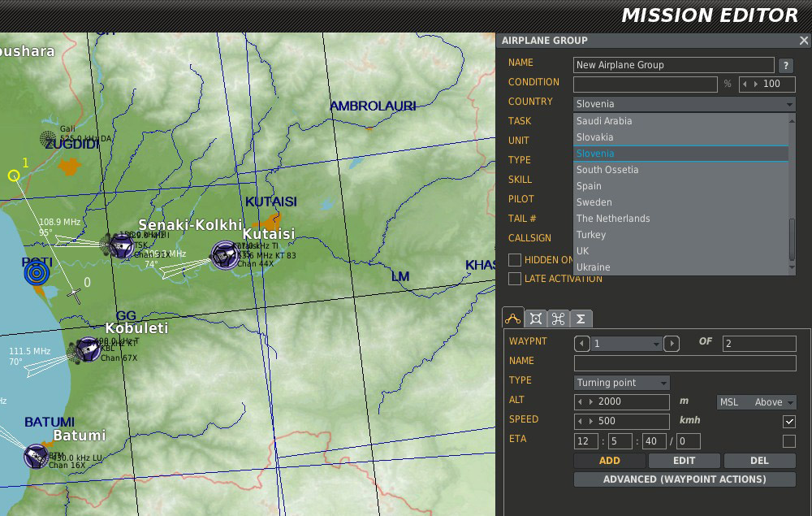This screenshot has height=516, width=812.
Task: Expand the MSL Above altitude dropdown
Action: (x=757, y=402)
